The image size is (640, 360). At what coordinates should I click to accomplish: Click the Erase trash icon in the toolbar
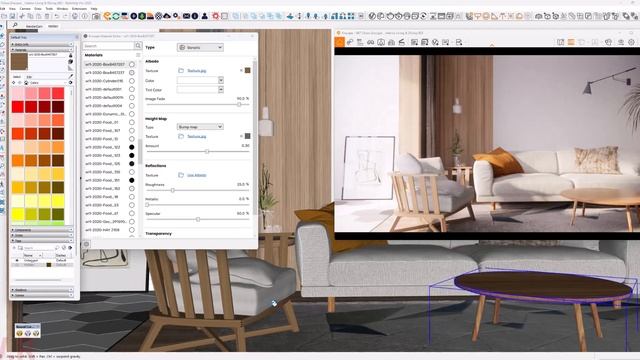47,16
